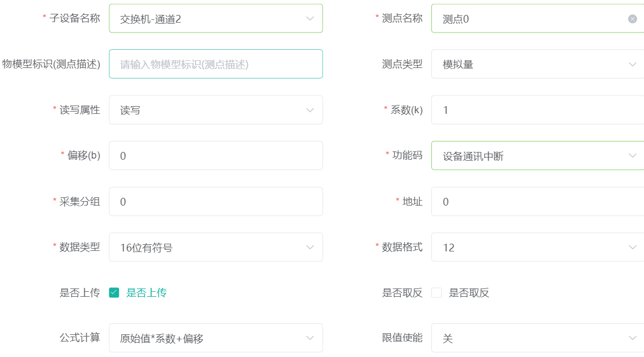This screenshot has width=644, height=357.
Task: Click the chevron arrow in 数据类型 dropdown
Action: [310, 248]
